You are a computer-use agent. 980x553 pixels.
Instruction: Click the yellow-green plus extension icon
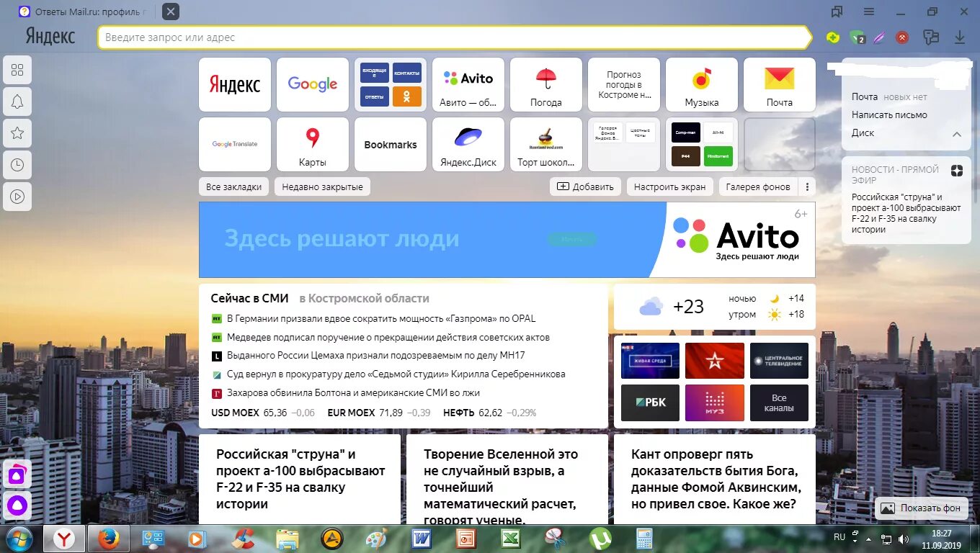pos(833,37)
